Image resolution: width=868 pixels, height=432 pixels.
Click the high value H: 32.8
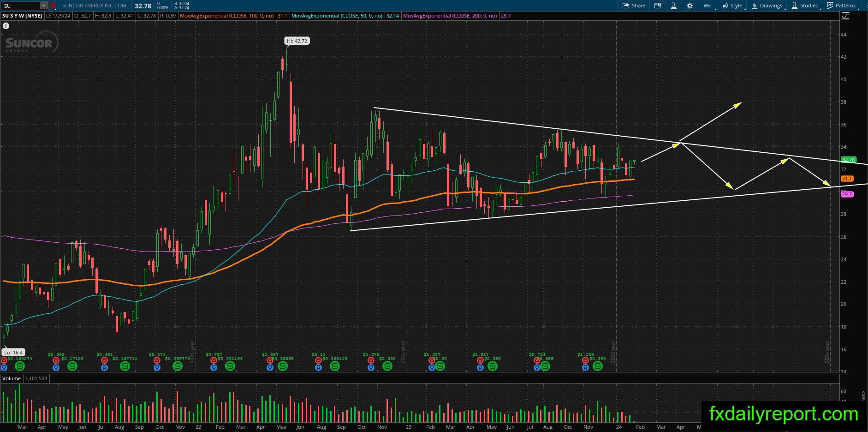click(x=103, y=16)
